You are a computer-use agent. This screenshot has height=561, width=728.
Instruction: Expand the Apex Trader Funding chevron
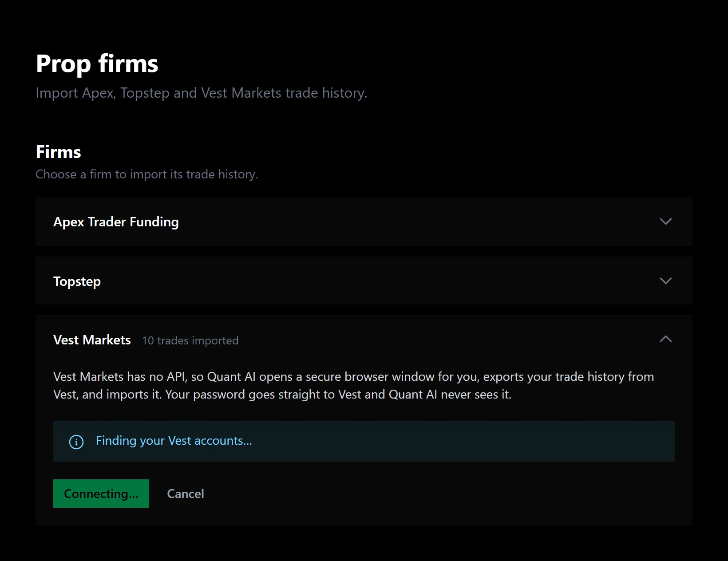coord(665,221)
